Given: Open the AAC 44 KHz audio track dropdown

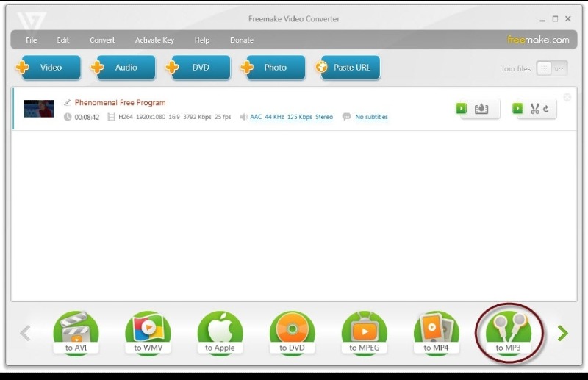Looking at the screenshot, I should click(291, 117).
